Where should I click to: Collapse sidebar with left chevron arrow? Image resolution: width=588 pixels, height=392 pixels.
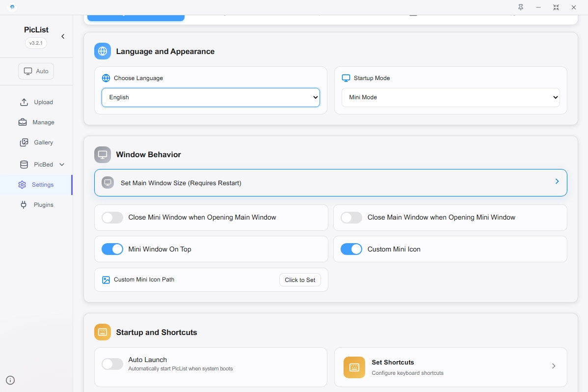63,36
